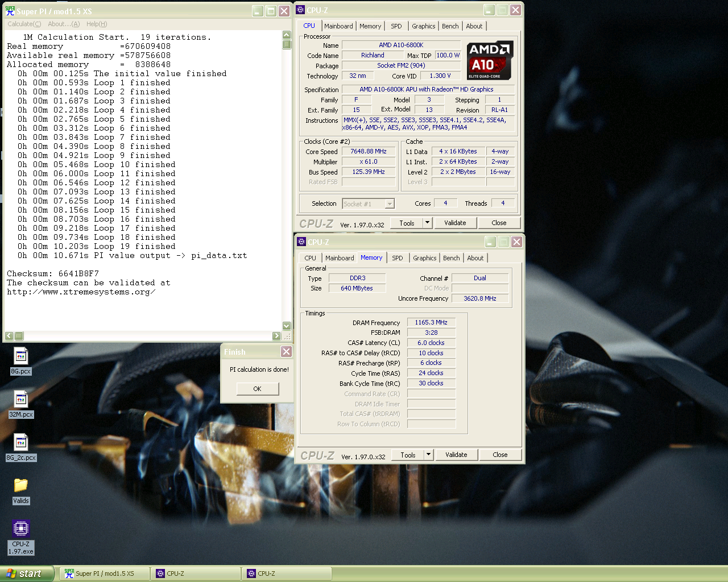
Task: Click the Max TDP 100.0 W value
Action: pos(448,56)
